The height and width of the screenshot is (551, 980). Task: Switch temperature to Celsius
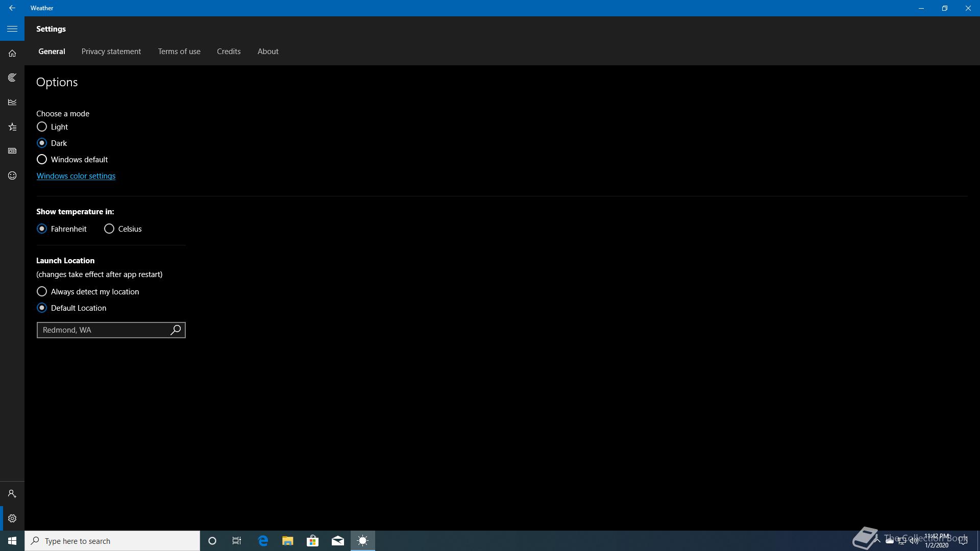[x=109, y=229]
